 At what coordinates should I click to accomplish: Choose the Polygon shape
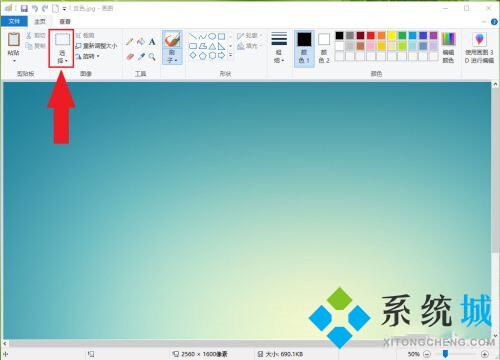tap(203, 46)
